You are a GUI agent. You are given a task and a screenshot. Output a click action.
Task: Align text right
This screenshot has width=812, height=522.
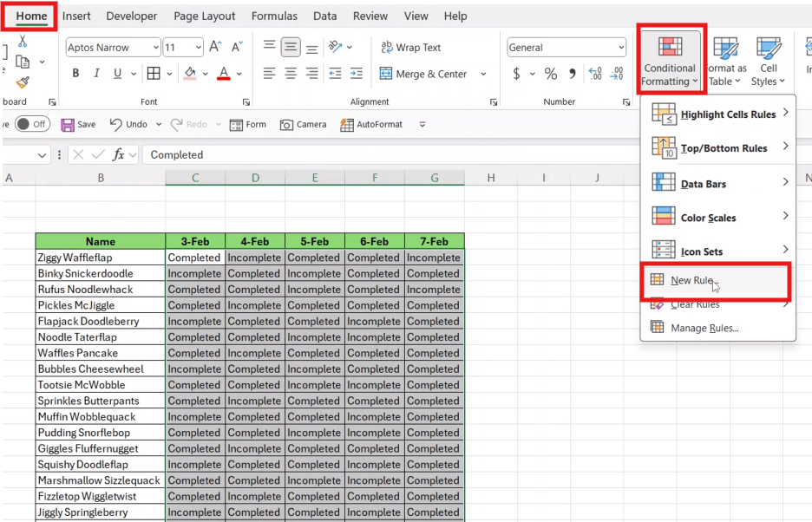coord(311,74)
